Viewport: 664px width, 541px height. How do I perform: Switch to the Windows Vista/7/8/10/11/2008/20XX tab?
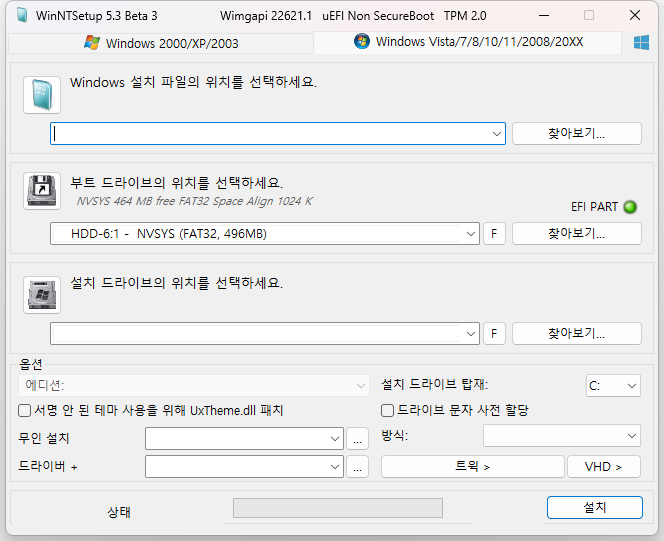coord(468,42)
